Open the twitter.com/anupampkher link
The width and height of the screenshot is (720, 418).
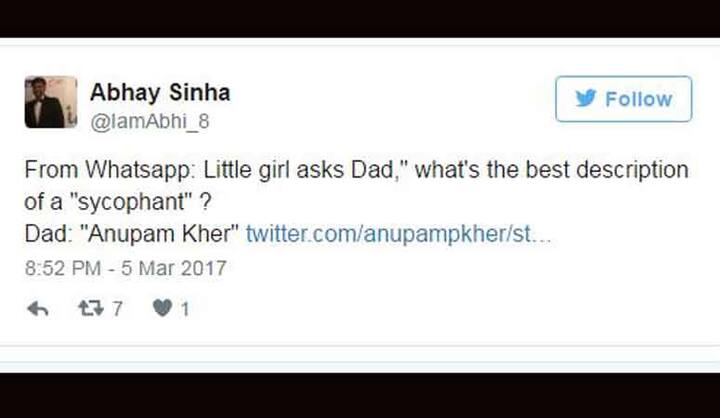tap(398, 234)
